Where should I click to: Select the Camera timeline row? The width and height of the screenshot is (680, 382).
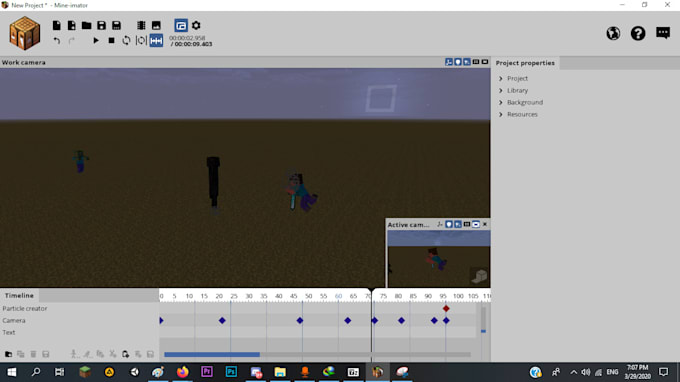pos(79,320)
